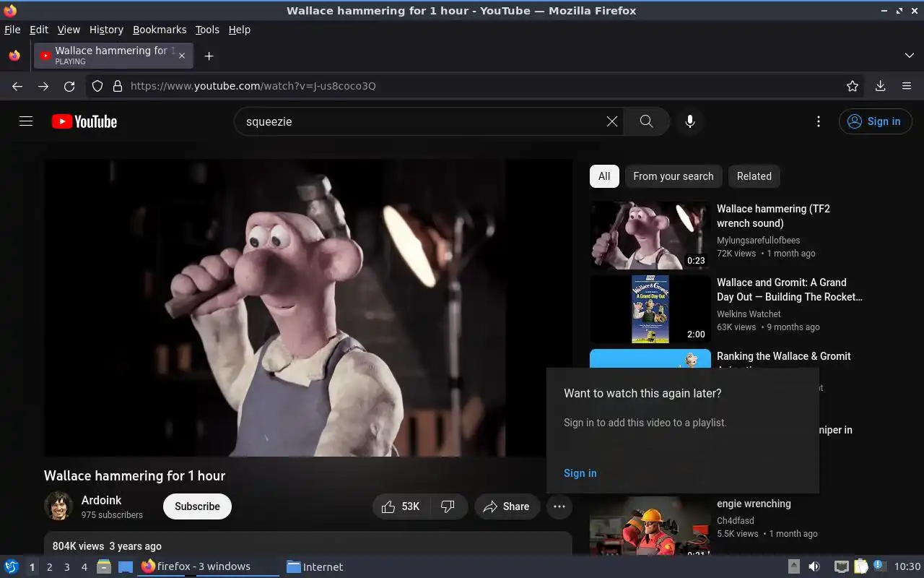Open firefox - 3 windows taskbar group

208,566
